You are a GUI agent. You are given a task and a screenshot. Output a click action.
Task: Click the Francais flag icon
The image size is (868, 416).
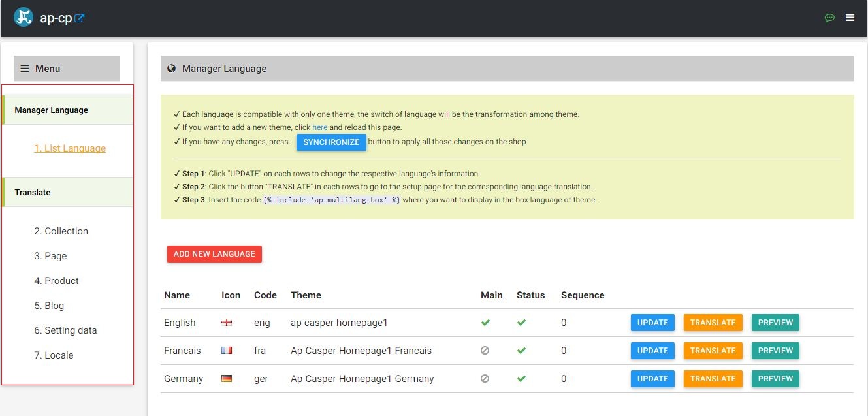tap(227, 351)
